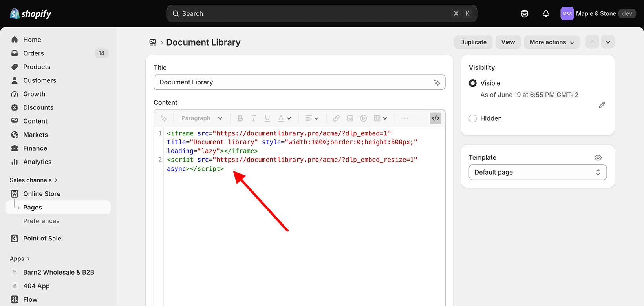644x306 pixels.
Task: Click the dev store label
Action: coord(627,14)
